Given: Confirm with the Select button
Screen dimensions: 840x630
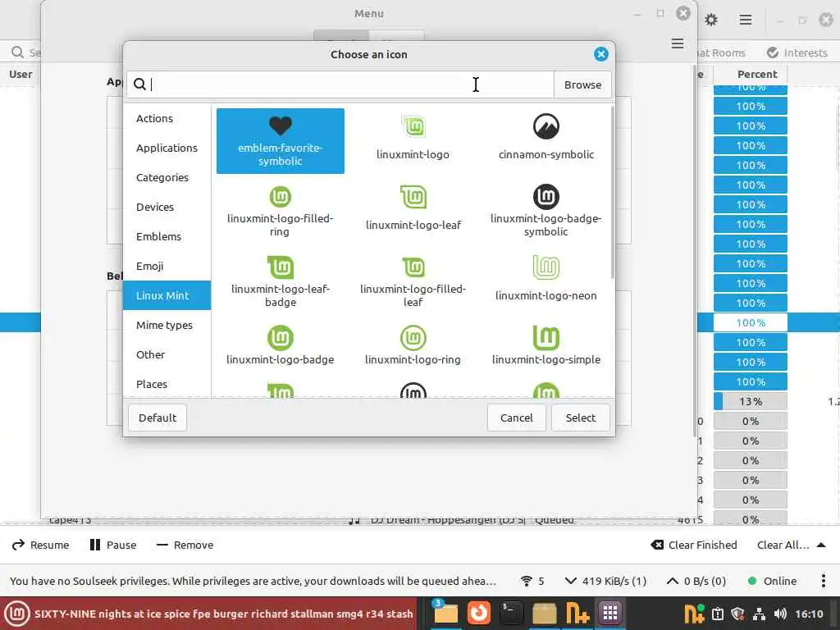Looking at the screenshot, I should click(580, 418).
